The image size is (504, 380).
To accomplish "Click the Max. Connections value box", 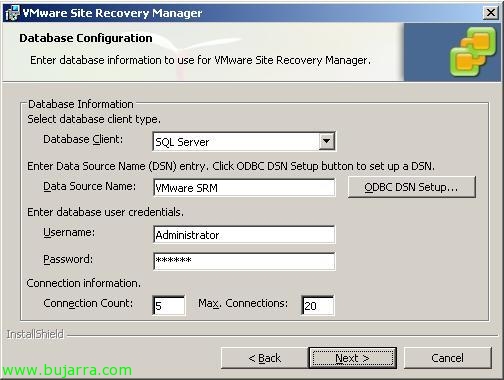I will pos(318,305).
